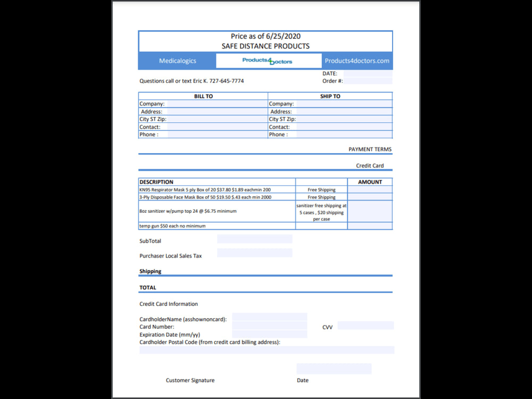This screenshot has width=532, height=399.
Task: Click the DESCRIPTION column header
Action: click(156, 182)
